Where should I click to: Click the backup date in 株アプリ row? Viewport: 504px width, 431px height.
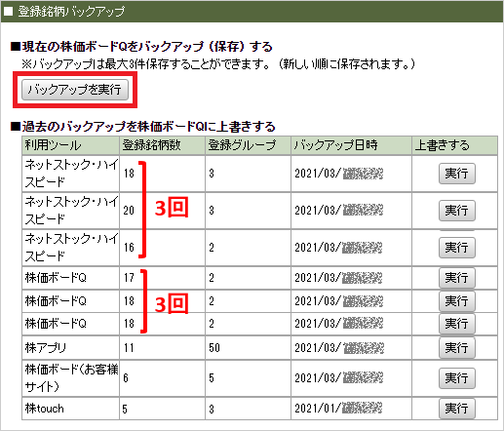[x=339, y=348]
